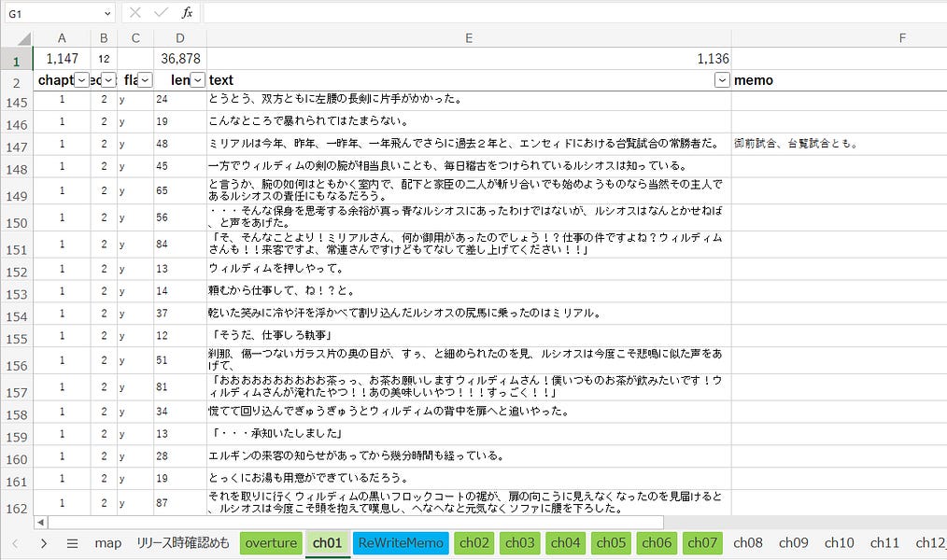The height and width of the screenshot is (560, 947).
Task: Open the AutoFilter dropdown on the text column
Action: tap(721, 80)
